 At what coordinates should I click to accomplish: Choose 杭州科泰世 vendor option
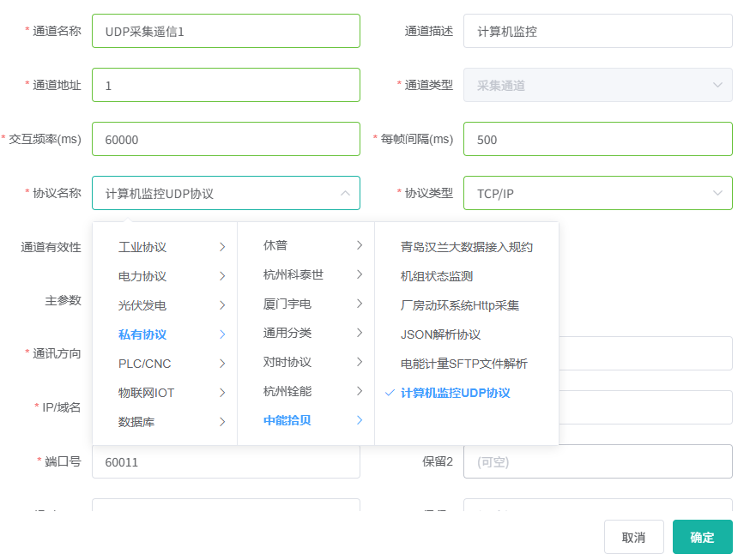click(x=293, y=274)
